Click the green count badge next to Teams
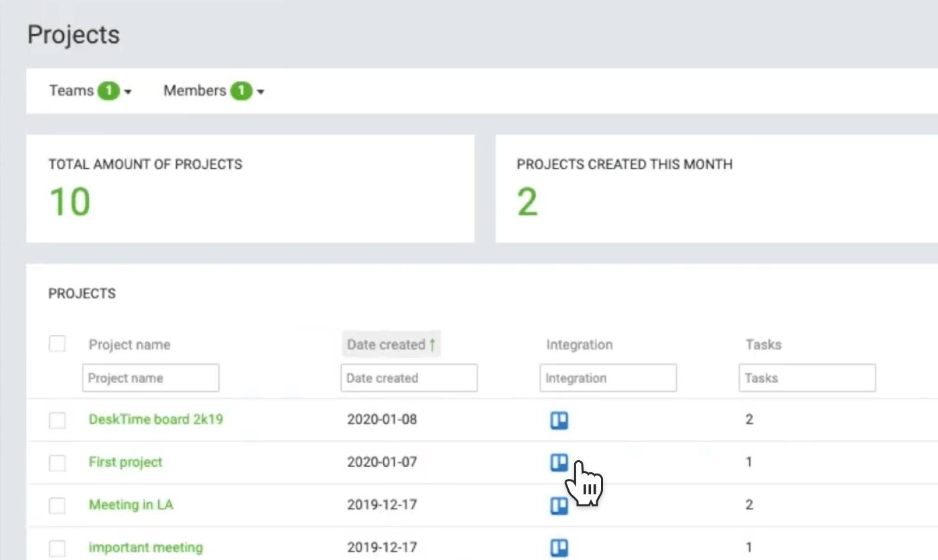Viewport: 938px width, 560px height. (x=109, y=90)
